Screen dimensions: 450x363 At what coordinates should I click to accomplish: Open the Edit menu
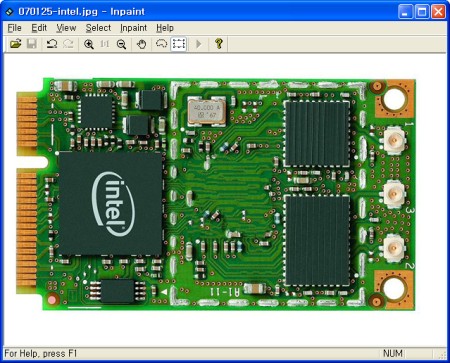tap(39, 28)
